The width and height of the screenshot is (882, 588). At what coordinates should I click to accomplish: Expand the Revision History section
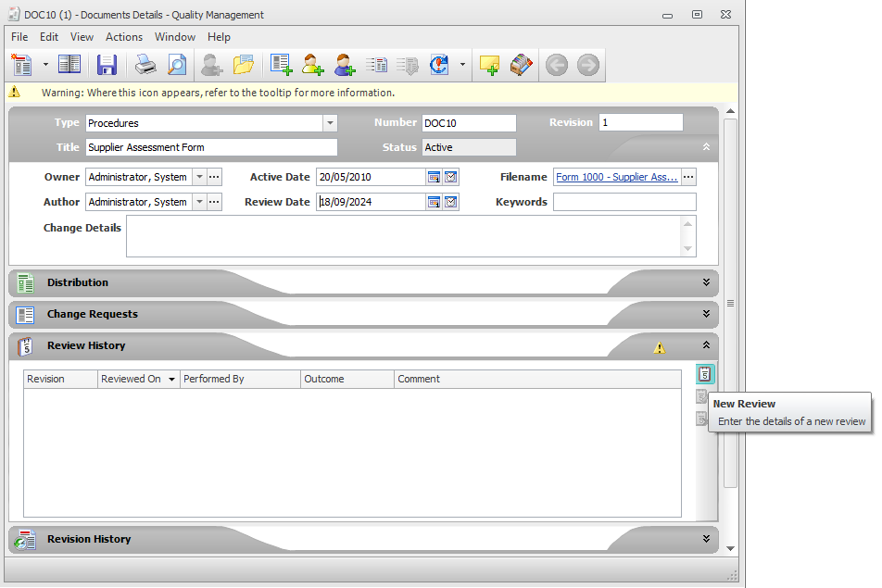coord(706,539)
